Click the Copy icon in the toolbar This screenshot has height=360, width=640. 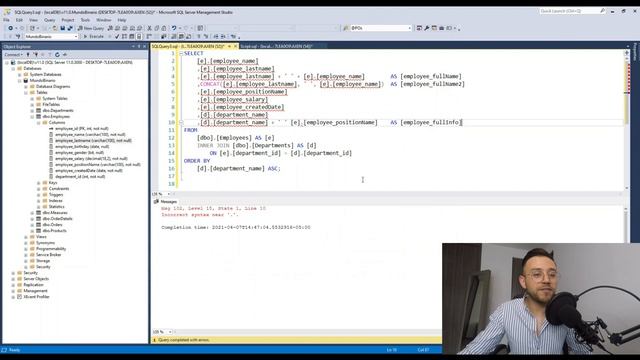[157, 28]
